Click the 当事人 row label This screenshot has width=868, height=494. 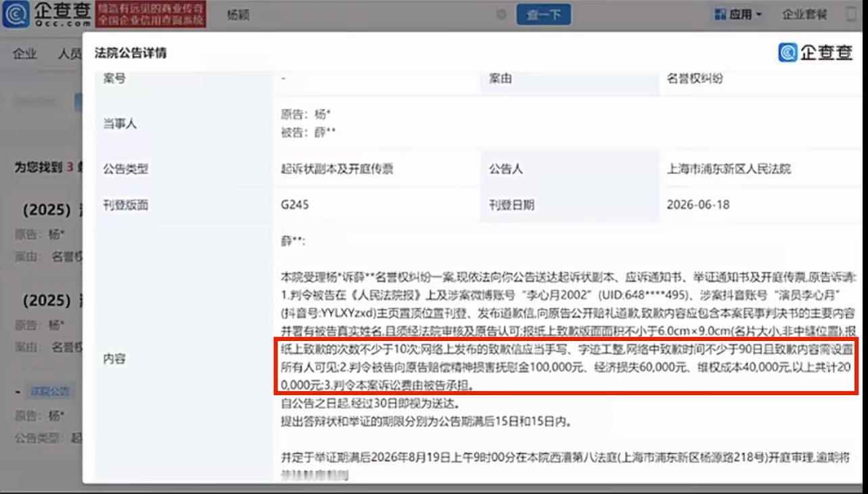pyautogui.click(x=120, y=124)
